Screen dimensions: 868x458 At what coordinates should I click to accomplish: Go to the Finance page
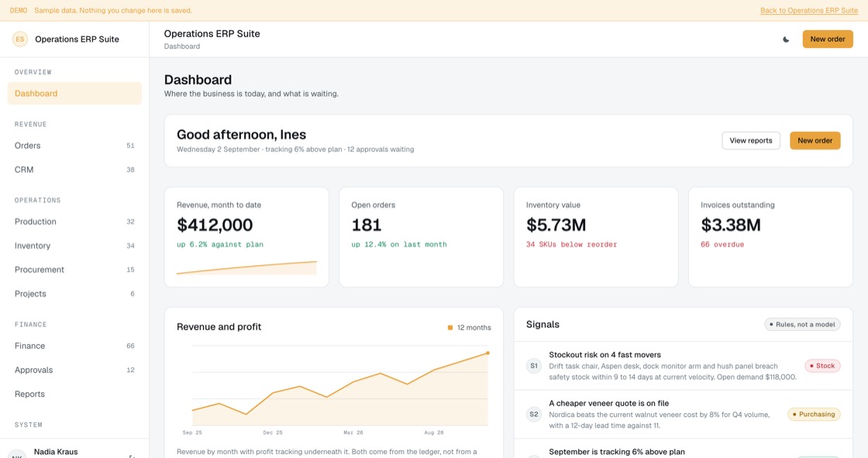74,346
